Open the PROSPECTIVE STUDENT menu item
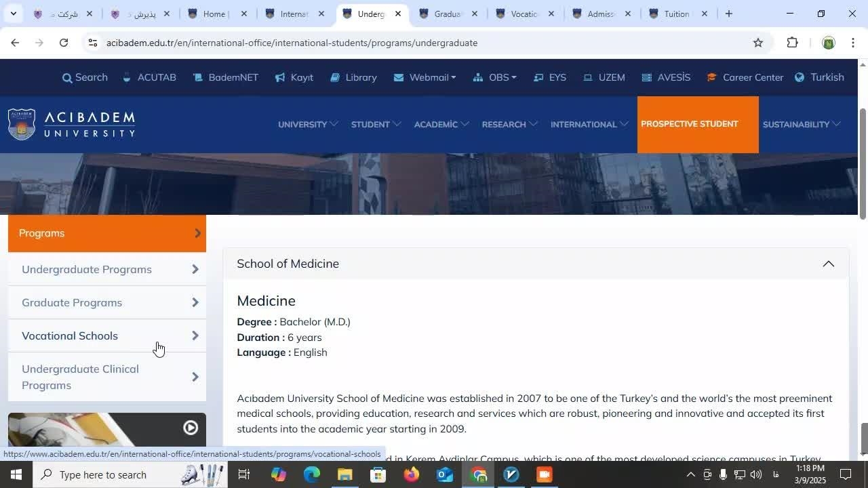 (x=689, y=124)
